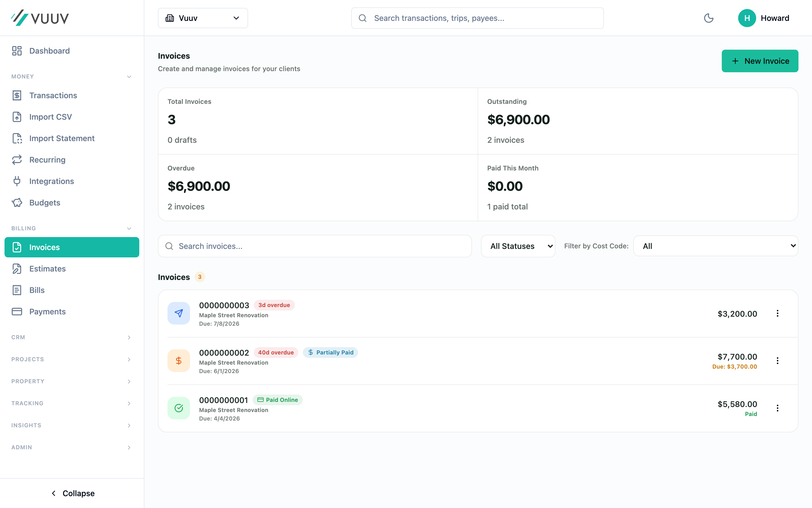Image resolution: width=812 pixels, height=508 pixels.
Task: Click the Total Invoices card
Action: (x=318, y=121)
